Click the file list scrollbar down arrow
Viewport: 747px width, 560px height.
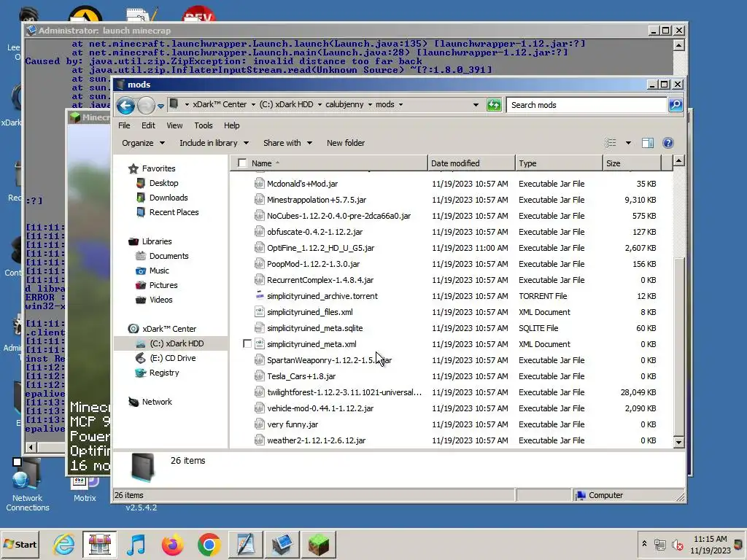point(678,442)
